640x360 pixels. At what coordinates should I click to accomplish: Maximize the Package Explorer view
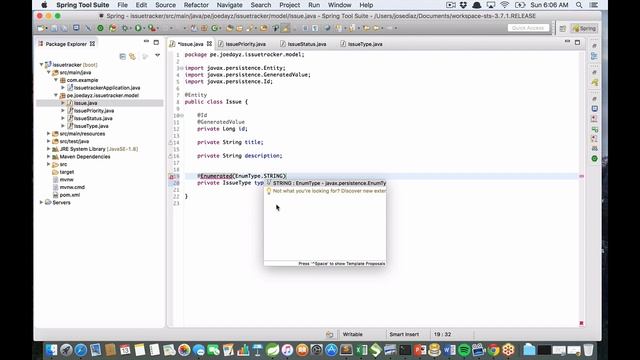[156, 42]
